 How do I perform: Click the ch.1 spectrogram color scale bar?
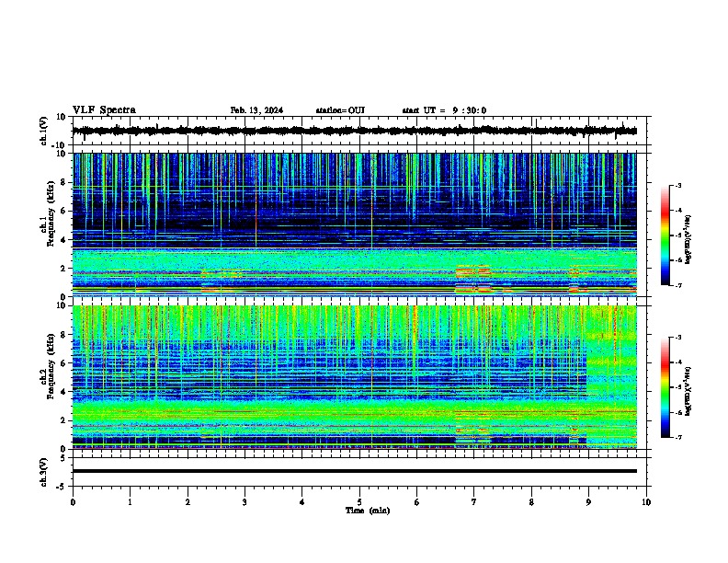click(x=665, y=236)
